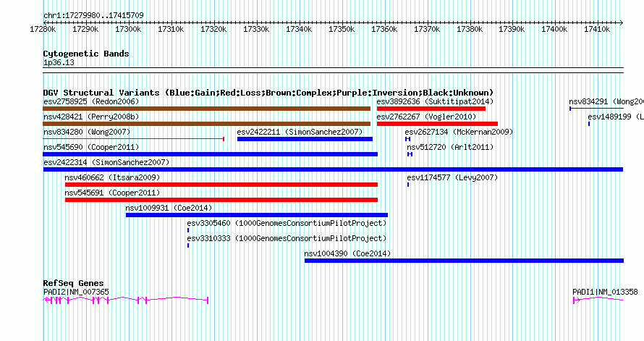Select the thin blue nsv834291 gain line
The image size is (644, 341).
[x=596, y=109]
